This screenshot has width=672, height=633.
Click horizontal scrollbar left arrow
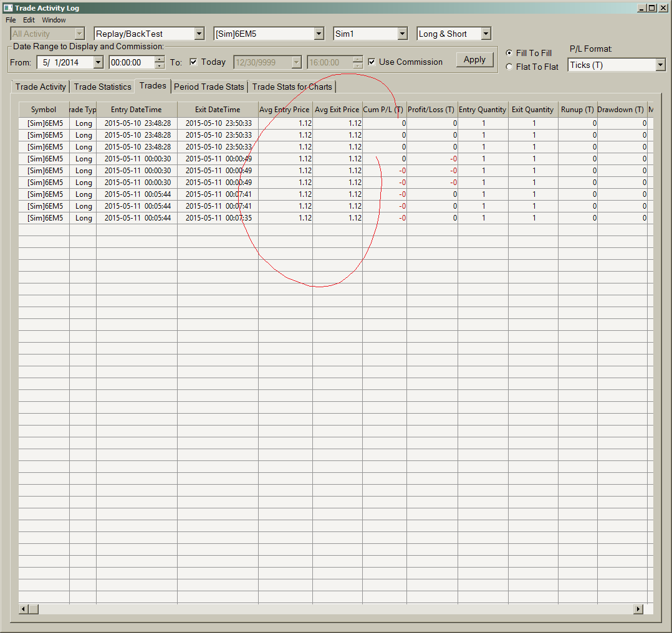(x=24, y=609)
